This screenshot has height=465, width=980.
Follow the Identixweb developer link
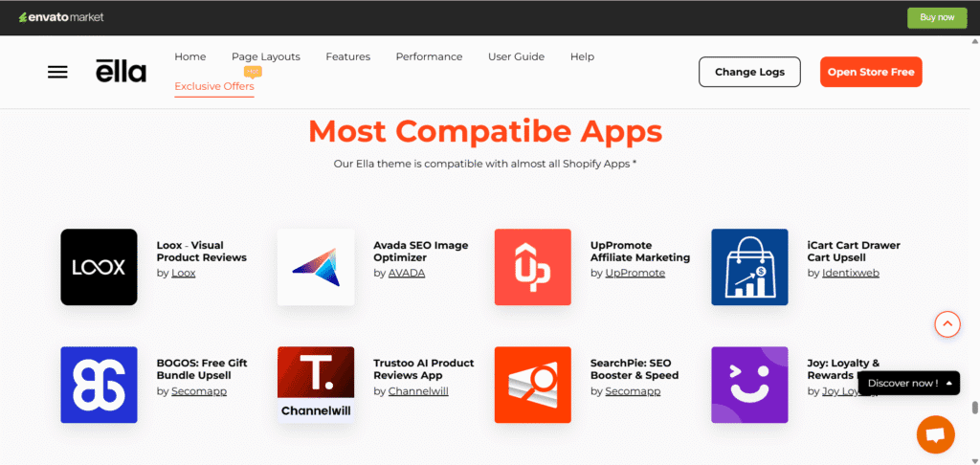pos(851,273)
